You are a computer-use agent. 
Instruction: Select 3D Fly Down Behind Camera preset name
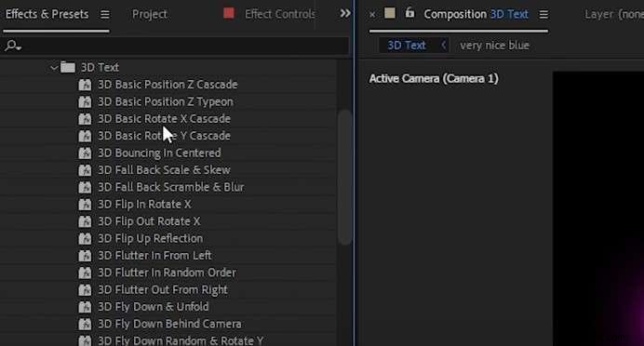coord(169,324)
